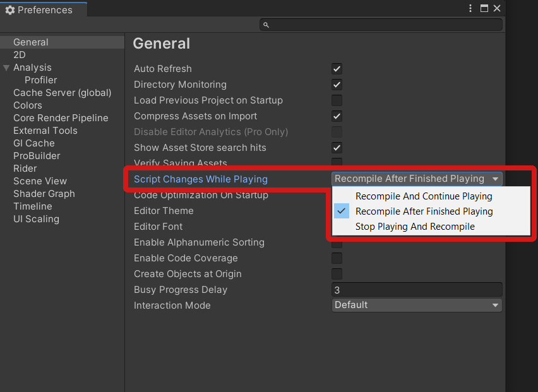The width and height of the screenshot is (538, 392).
Task: Click the Editor Theme label
Action: click(164, 211)
